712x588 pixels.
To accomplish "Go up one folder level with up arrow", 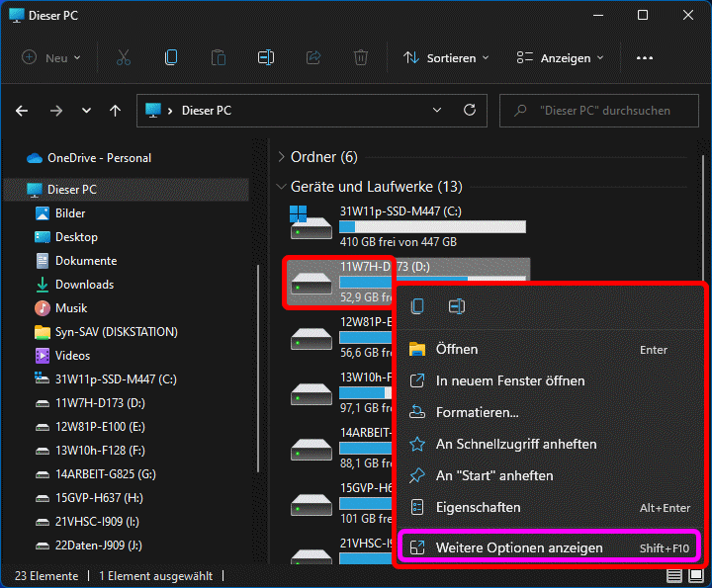I will pyautogui.click(x=115, y=111).
